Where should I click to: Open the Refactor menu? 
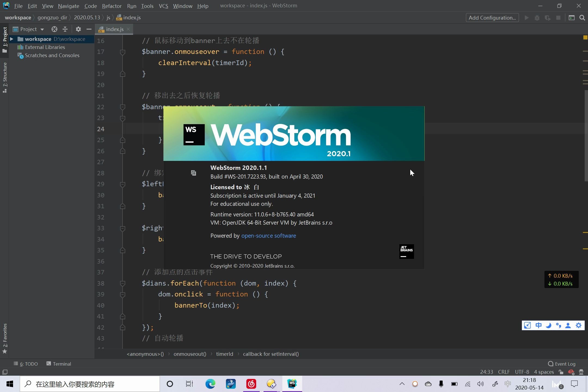112,6
